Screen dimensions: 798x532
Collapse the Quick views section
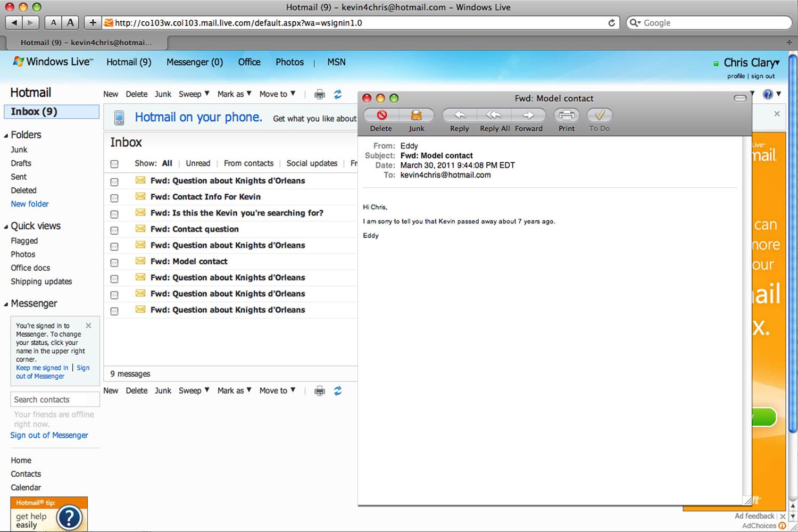(6, 227)
